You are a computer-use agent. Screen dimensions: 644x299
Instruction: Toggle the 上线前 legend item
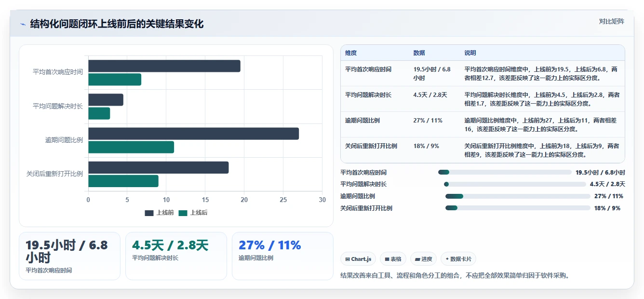tap(159, 213)
